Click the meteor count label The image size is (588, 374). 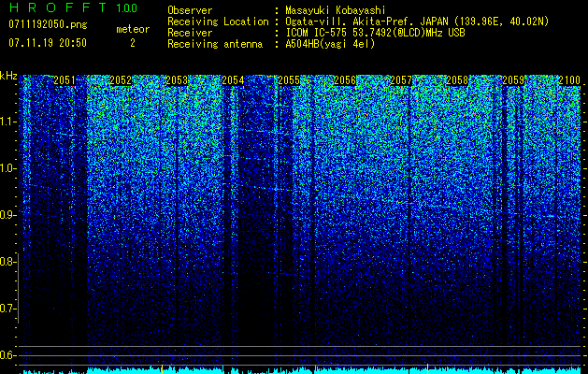pos(133,29)
